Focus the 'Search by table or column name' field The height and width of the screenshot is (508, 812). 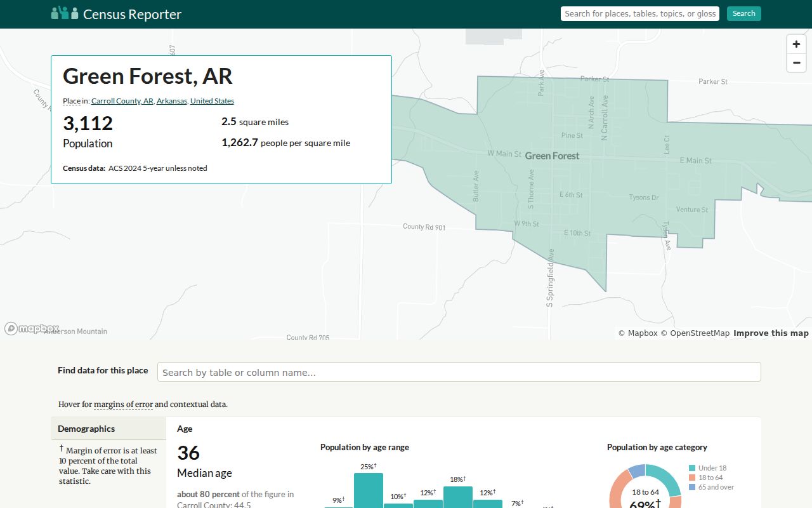(459, 372)
